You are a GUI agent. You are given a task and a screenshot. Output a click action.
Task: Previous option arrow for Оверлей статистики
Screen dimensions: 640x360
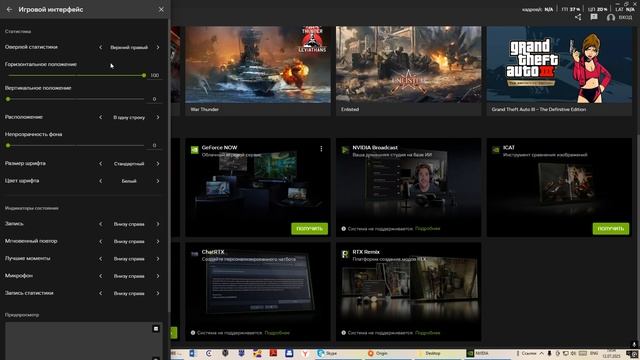[x=101, y=47]
